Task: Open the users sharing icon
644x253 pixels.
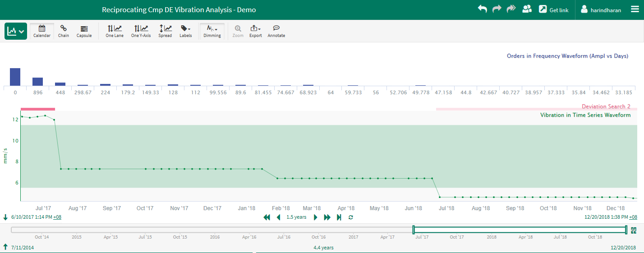Action: tap(527, 9)
